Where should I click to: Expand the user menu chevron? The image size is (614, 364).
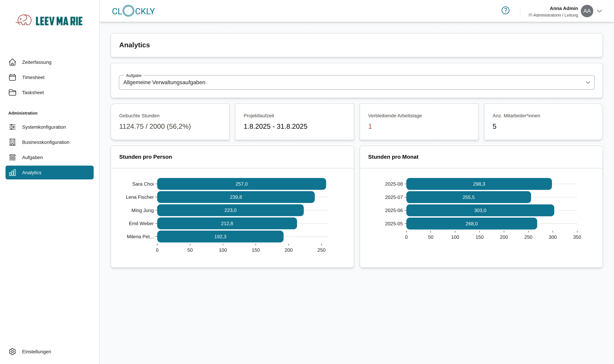point(599,11)
